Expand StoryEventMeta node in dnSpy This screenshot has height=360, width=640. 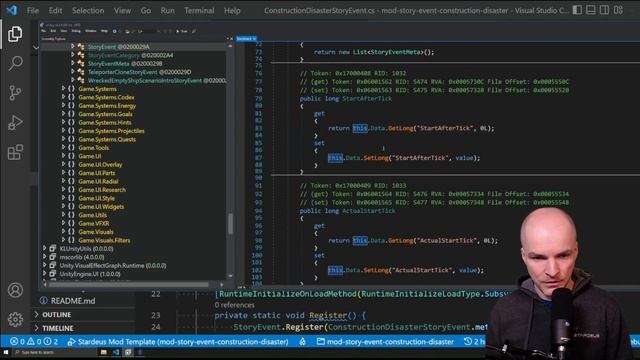click(73, 63)
